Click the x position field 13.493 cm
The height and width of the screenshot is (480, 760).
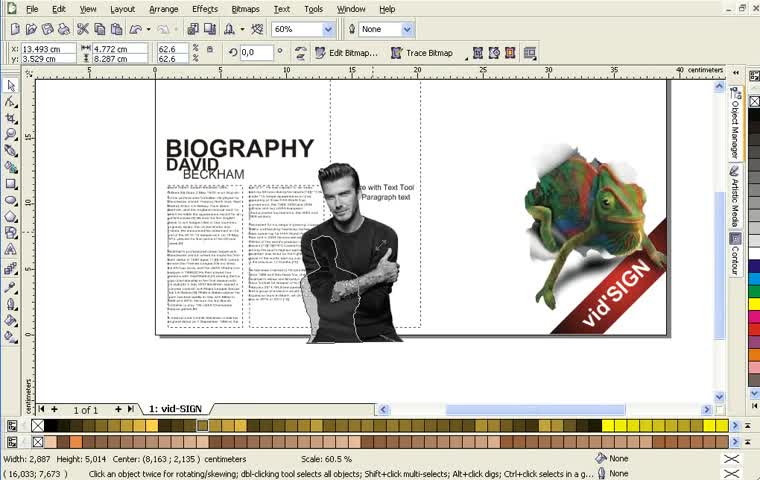click(x=48, y=49)
